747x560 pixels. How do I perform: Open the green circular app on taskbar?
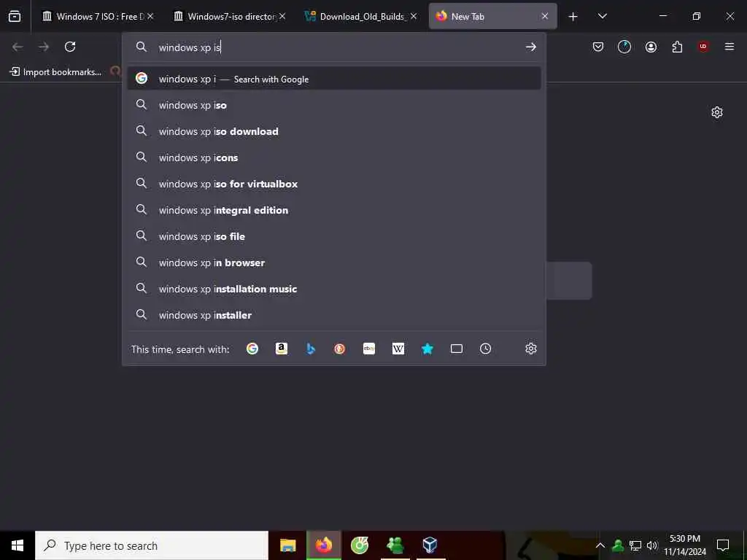(359, 545)
